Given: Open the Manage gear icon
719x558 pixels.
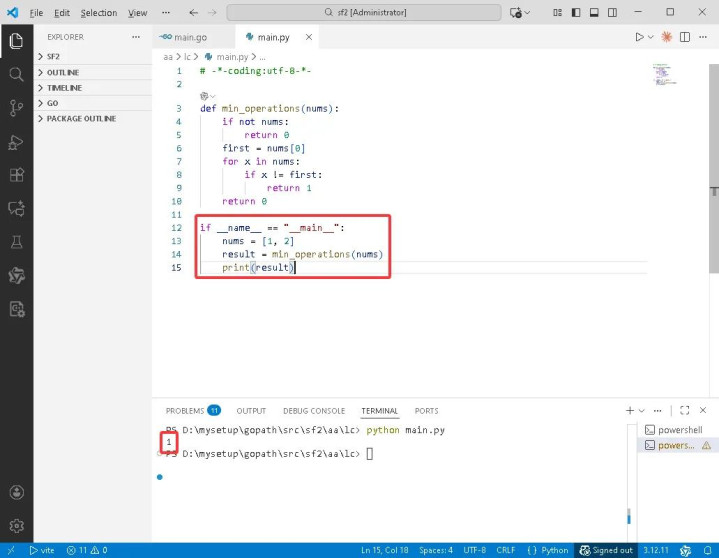Looking at the screenshot, I should [16, 525].
